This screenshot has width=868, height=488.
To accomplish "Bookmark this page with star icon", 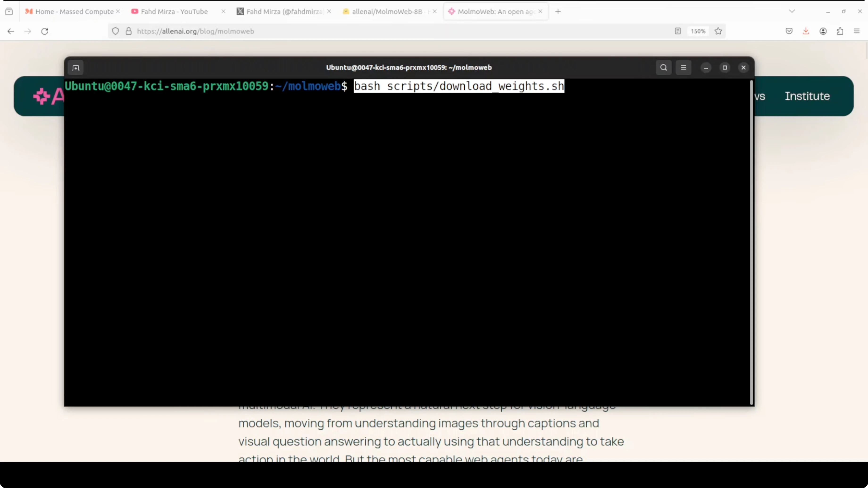I will tap(718, 31).
